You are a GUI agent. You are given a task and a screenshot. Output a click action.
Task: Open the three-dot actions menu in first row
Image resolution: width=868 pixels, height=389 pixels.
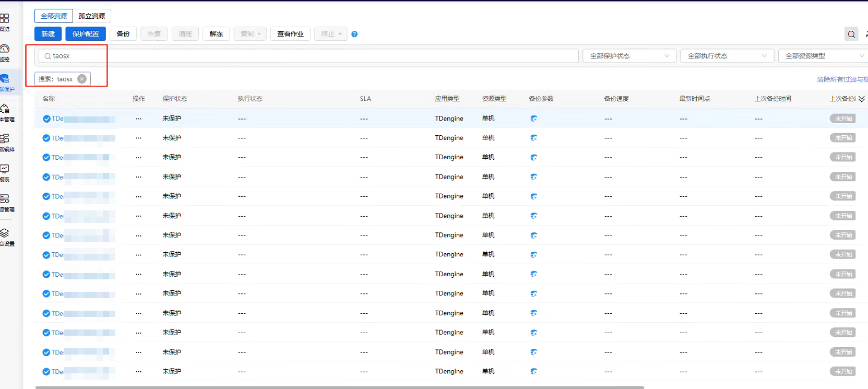coord(138,119)
